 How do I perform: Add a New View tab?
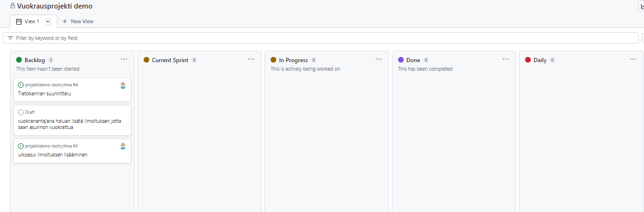[78, 21]
